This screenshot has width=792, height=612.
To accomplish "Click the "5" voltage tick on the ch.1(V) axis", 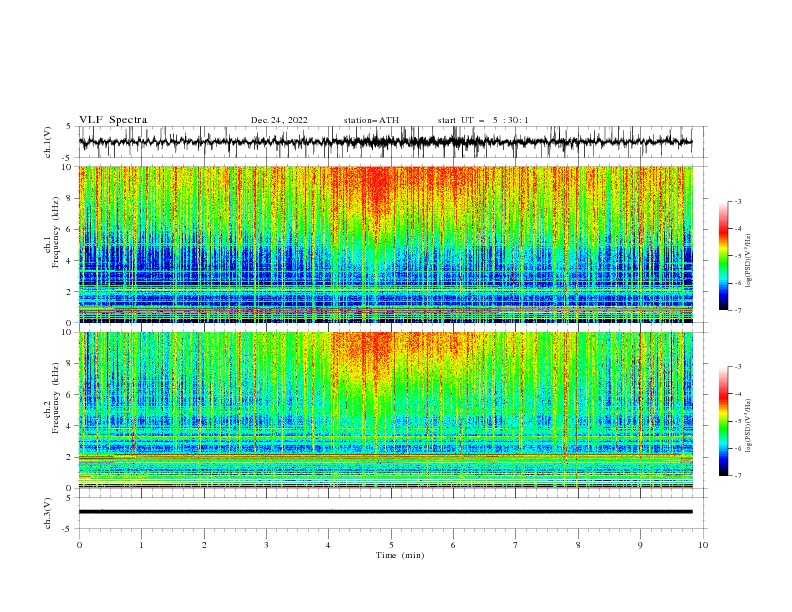I will (70, 127).
